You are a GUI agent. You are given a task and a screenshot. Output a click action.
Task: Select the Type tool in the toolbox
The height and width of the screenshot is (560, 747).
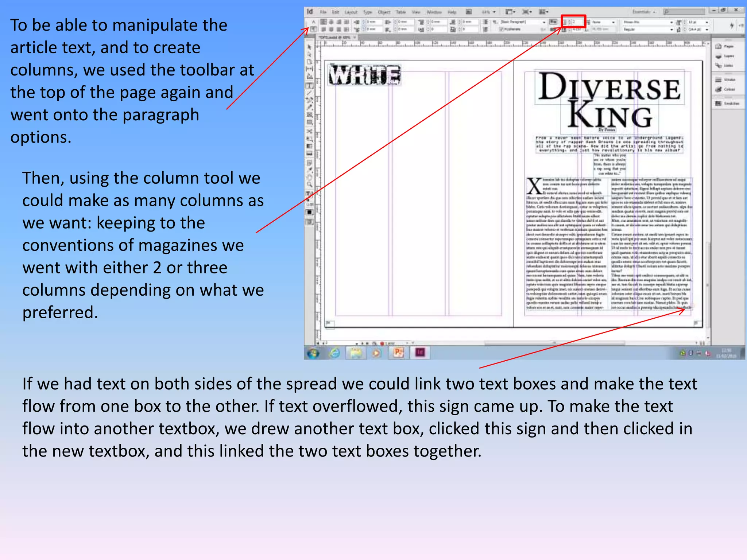[309, 86]
